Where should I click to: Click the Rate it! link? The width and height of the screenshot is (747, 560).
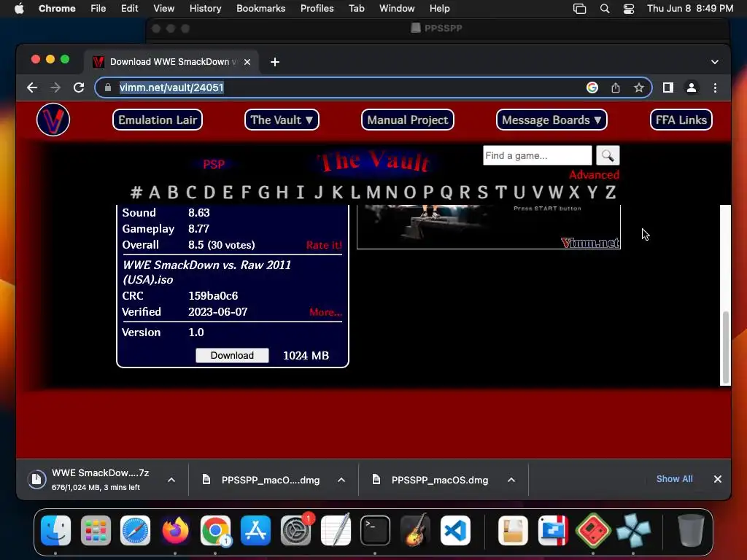pos(324,245)
